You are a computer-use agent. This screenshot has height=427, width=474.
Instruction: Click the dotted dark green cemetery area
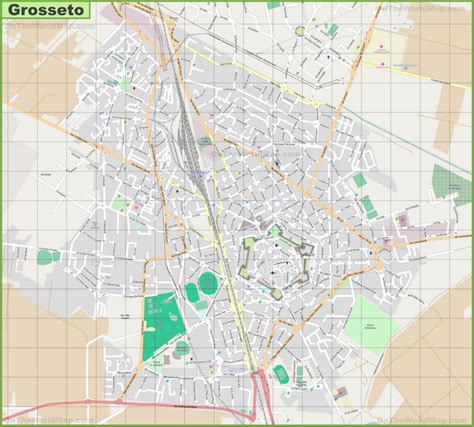[x=452, y=184]
